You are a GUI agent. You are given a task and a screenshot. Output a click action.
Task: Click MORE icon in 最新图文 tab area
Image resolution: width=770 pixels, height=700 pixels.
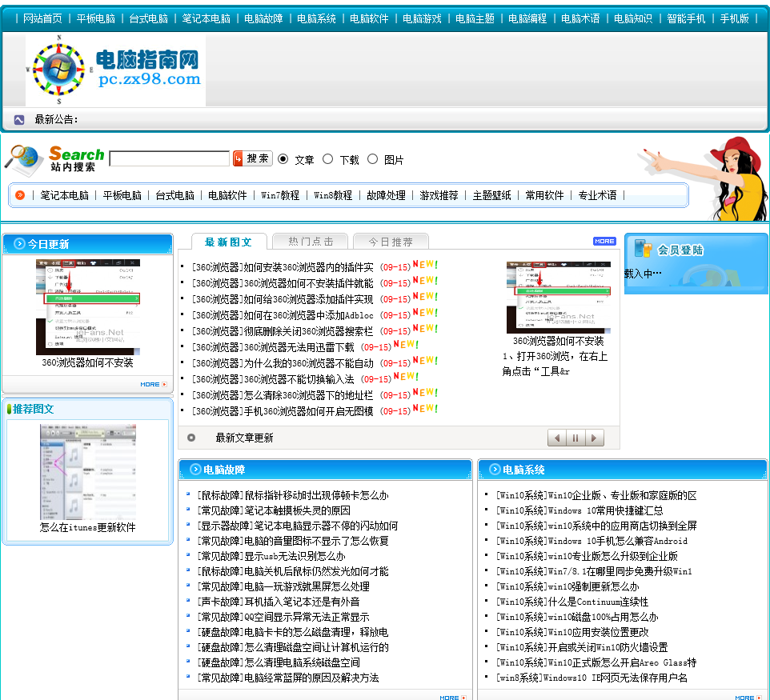604,242
